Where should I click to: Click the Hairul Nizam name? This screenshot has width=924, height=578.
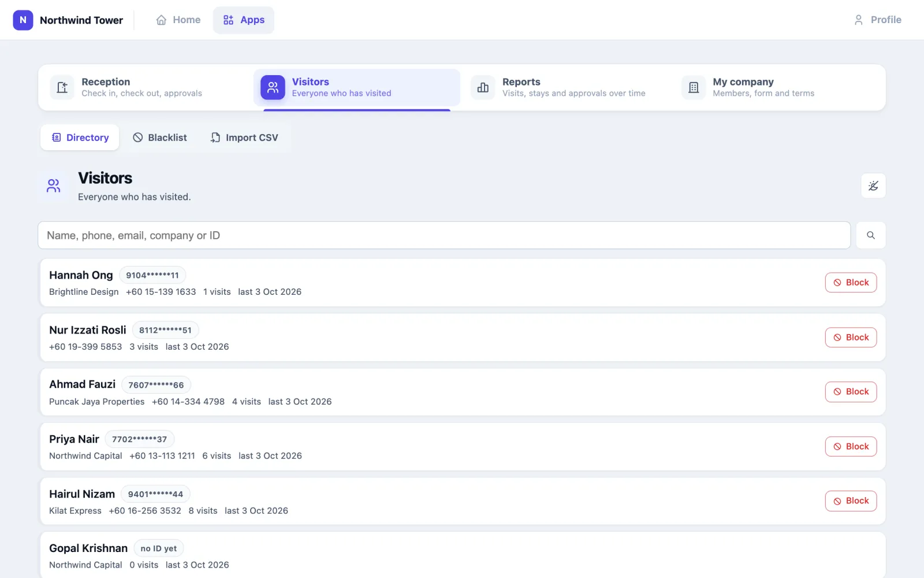click(82, 494)
